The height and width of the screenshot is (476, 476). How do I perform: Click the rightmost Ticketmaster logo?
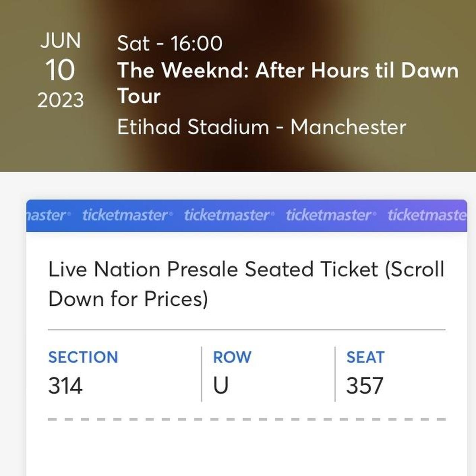428,215
